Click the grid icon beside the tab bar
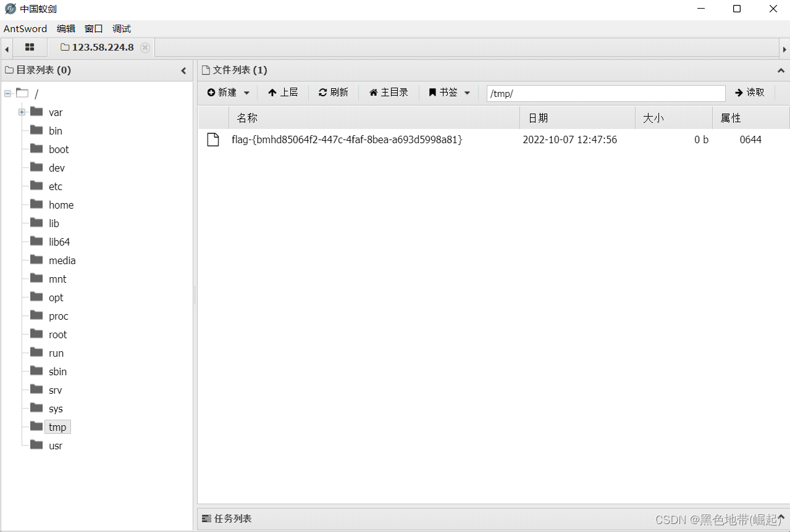Screen dimensions: 790x532 (29, 48)
